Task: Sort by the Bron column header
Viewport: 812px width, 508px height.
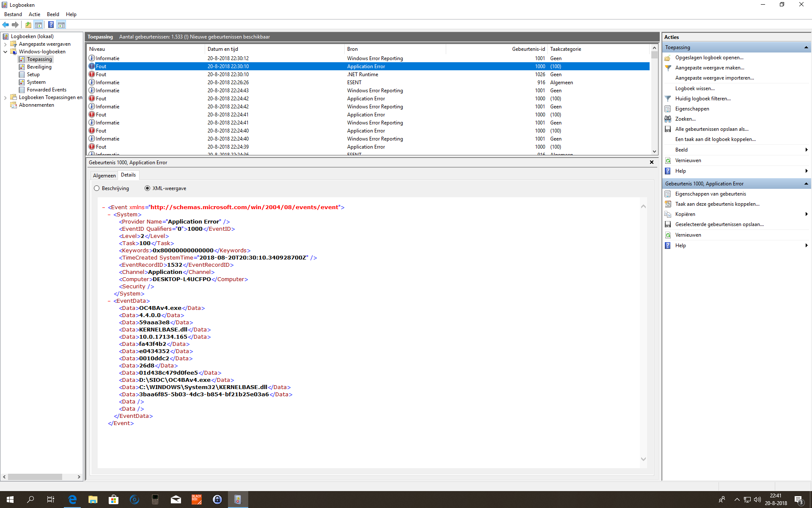Action: click(x=395, y=49)
